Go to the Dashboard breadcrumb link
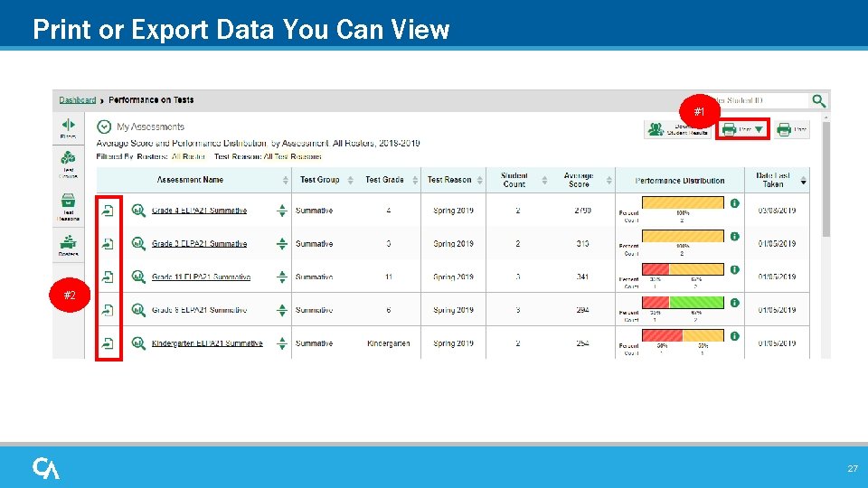This screenshot has width=868, height=488. [x=78, y=100]
